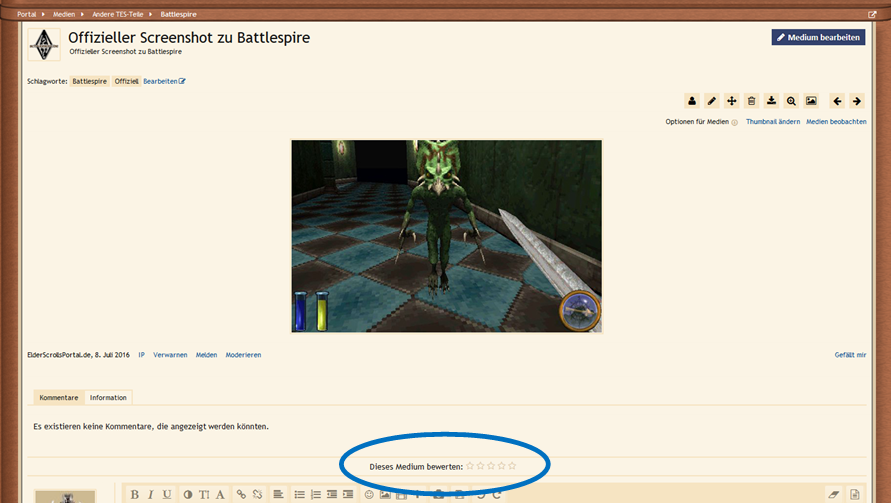Click the eraser remove-formatting icon
The width and height of the screenshot is (891, 503).
click(834, 494)
